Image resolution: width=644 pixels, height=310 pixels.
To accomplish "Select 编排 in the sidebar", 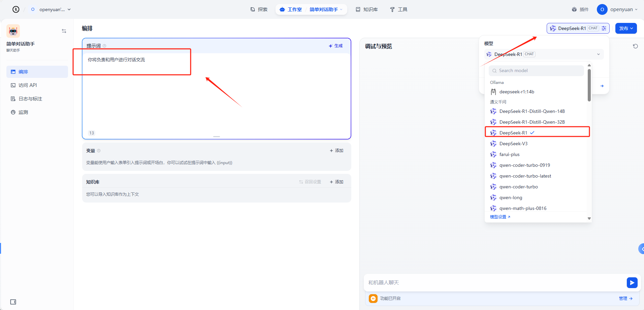I will (x=37, y=72).
